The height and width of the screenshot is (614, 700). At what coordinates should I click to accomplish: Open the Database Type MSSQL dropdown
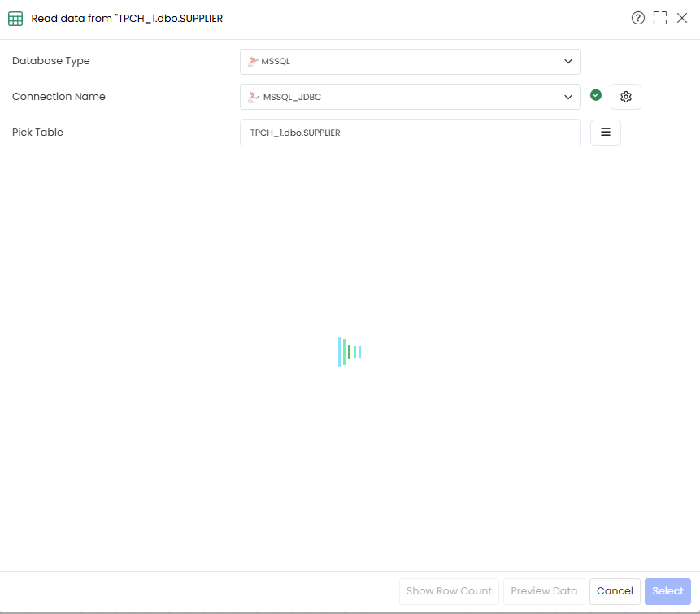click(411, 62)
